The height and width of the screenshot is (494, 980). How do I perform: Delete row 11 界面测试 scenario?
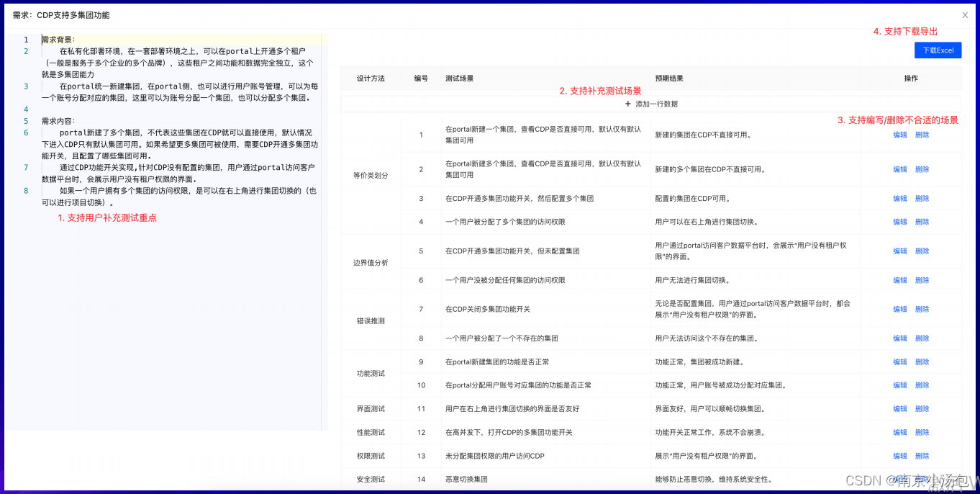922,409
